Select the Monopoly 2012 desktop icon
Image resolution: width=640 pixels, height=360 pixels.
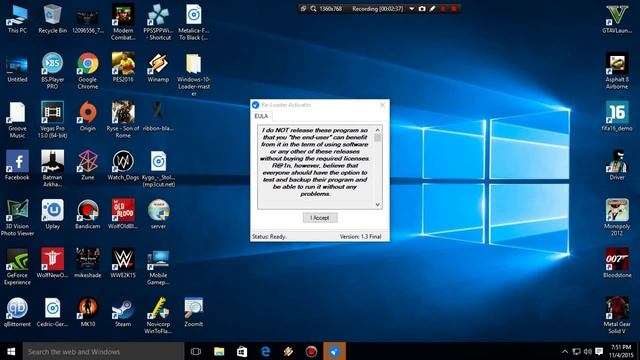pyautogui.click(x=617, y=218)
